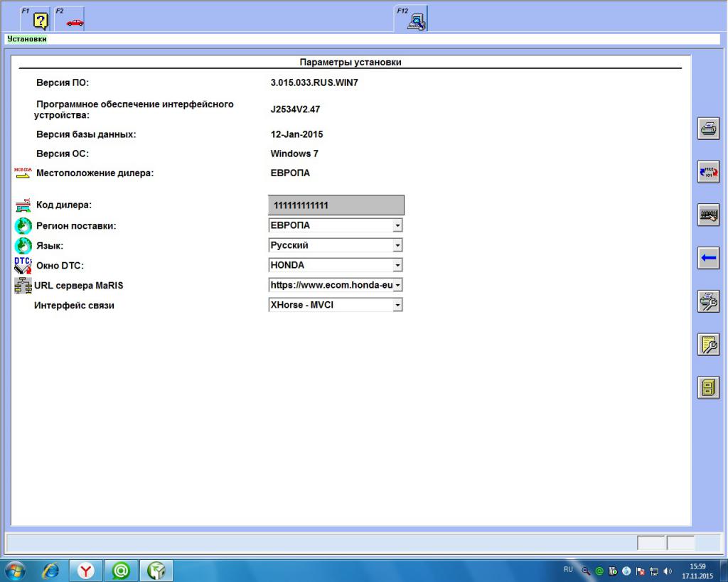Launch Yandex browser from the taskbar
The width and height of the screenshot is (728, 582).
pyautogui.click(x=86, y=571)
